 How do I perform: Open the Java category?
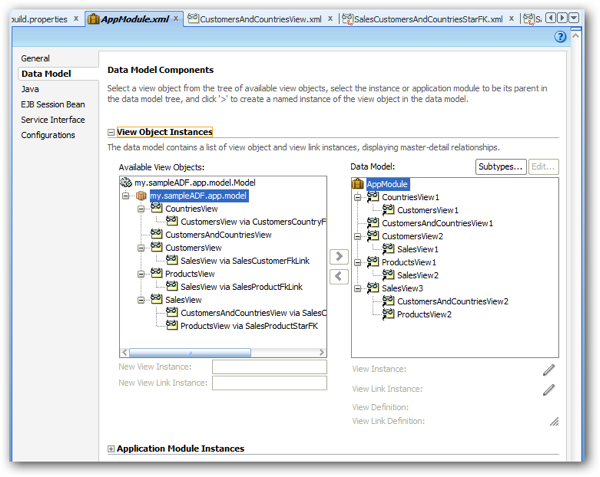(x=30, y=89)
